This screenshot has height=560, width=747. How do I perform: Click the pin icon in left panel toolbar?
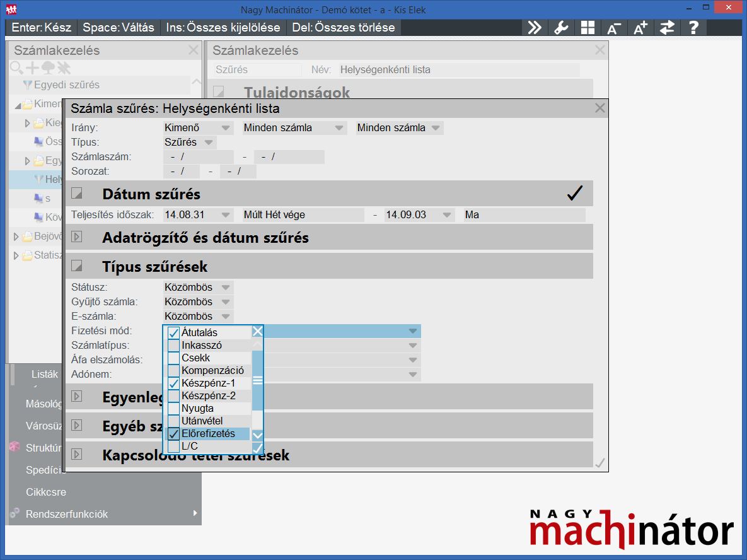64,67
